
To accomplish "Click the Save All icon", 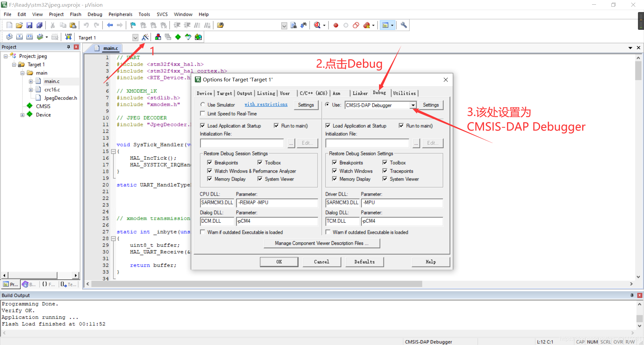I will [x=40, y=25].
